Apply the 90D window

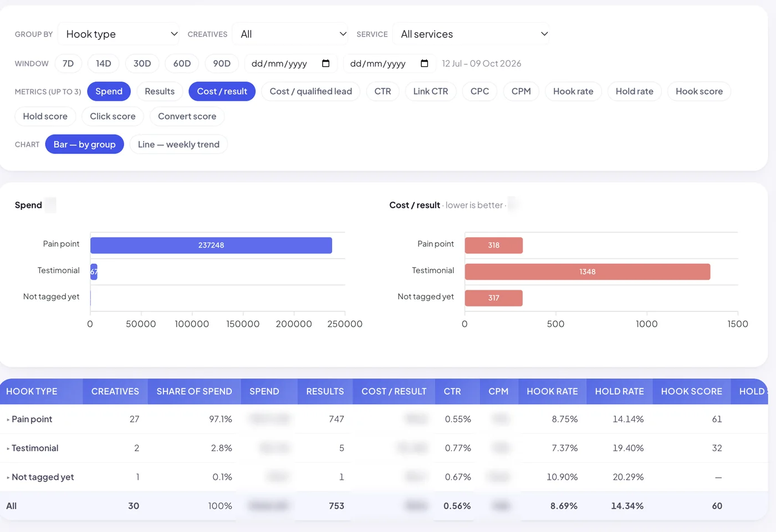[x=222, y=64]
